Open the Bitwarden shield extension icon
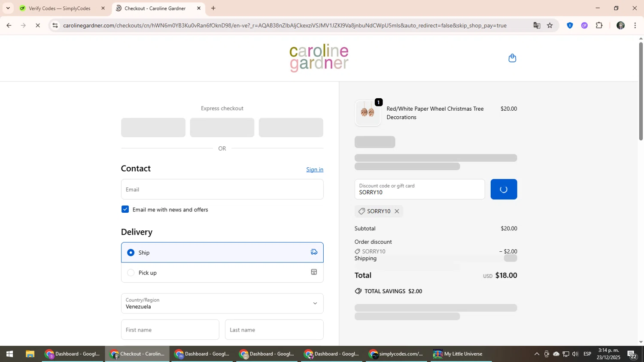 click(570, 26)
